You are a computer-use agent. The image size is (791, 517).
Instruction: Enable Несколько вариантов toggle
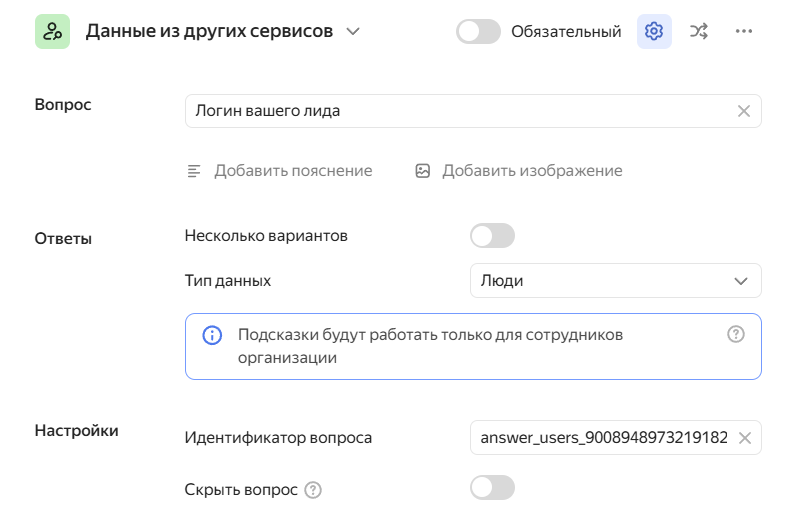(x=492, y=236)
